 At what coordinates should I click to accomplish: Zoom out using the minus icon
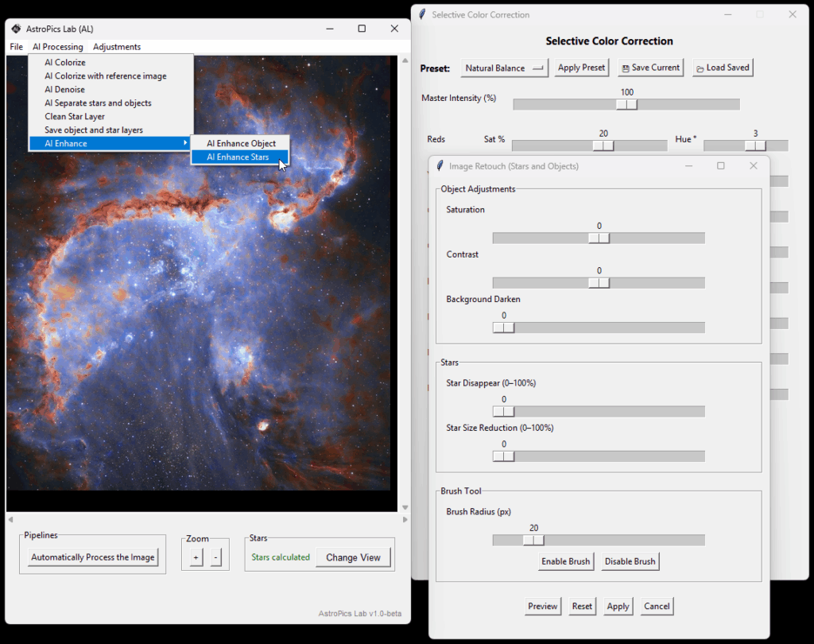pyautogui.click(x=215, y=557)
